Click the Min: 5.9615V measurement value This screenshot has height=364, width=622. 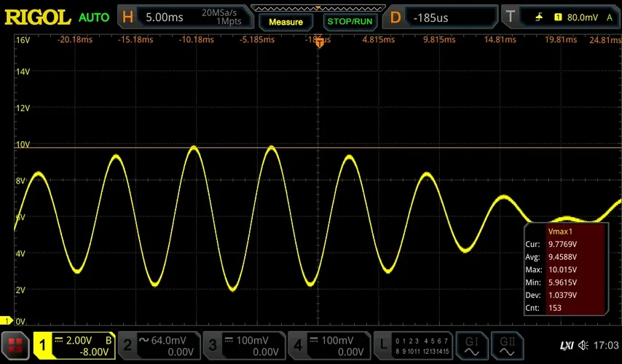point(562,282)
